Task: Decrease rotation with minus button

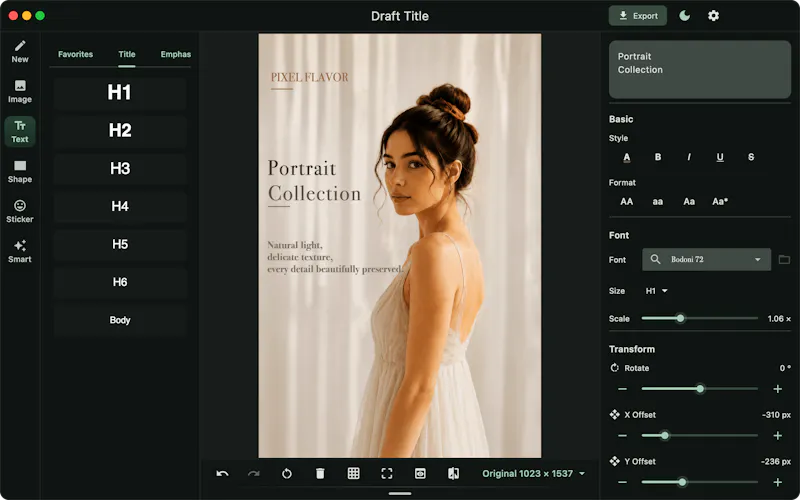Action: [x=622, y=389]
